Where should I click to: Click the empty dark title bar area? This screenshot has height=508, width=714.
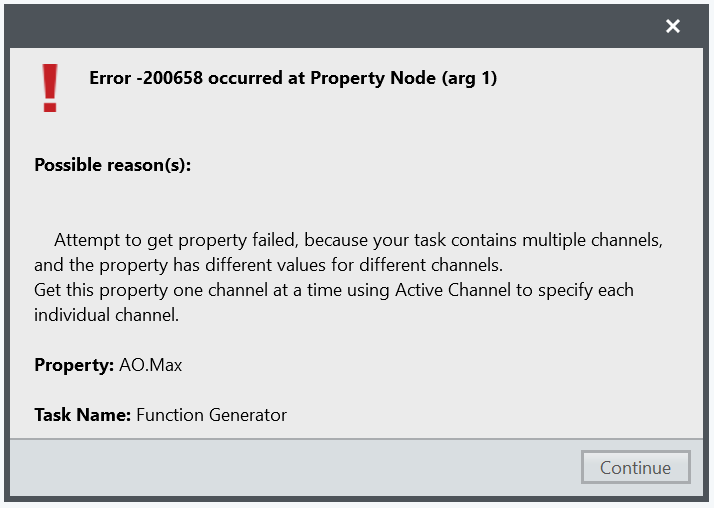click(x=330, y=27)
